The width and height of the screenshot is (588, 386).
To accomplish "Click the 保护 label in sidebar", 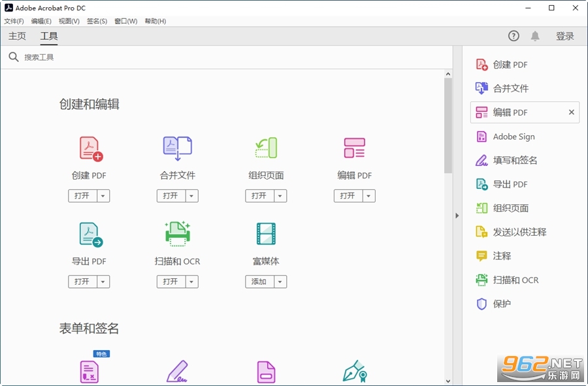I will 502,304.
